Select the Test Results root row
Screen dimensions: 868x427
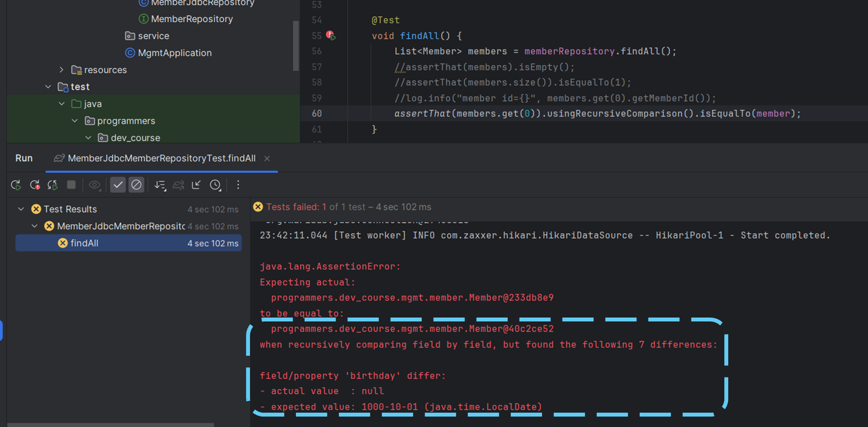pos(128,209)
